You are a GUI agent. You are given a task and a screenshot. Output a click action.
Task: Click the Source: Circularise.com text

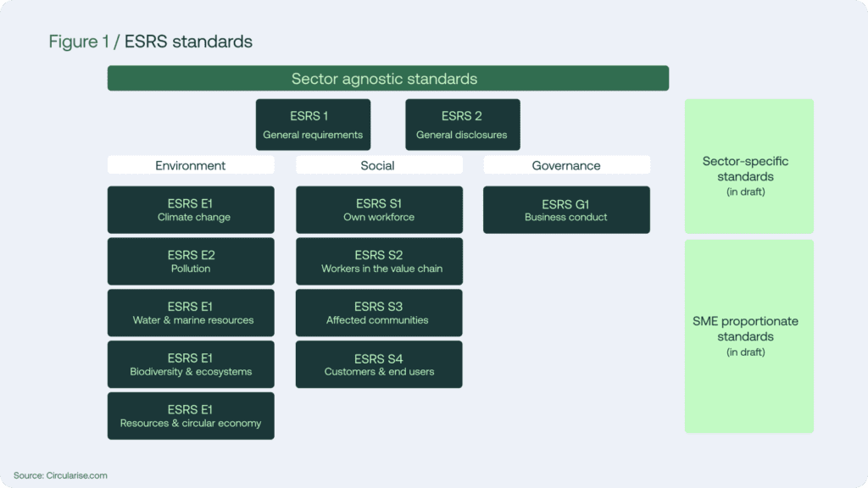point(60,475)
